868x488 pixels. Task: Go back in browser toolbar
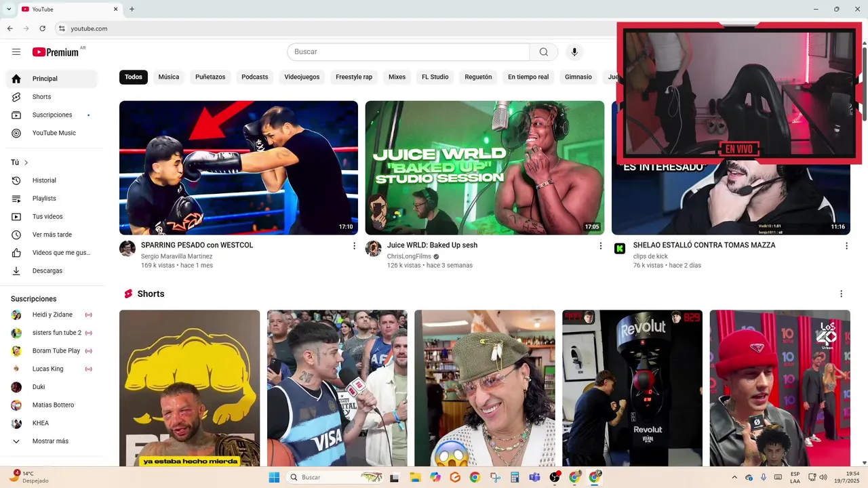point(10,28)
